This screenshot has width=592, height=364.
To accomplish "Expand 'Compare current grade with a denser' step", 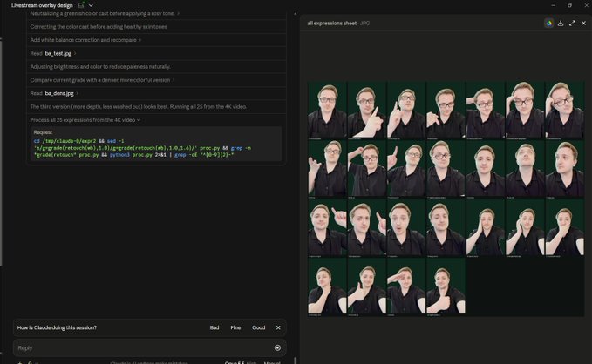I will 102,80.
